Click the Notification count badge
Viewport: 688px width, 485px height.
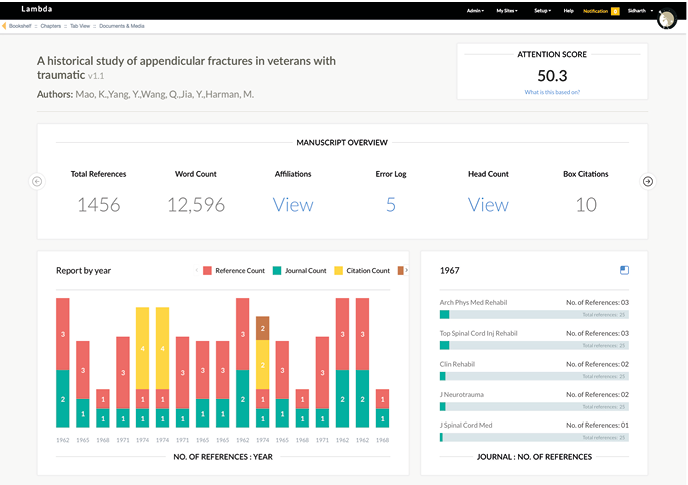click(615, 11)
